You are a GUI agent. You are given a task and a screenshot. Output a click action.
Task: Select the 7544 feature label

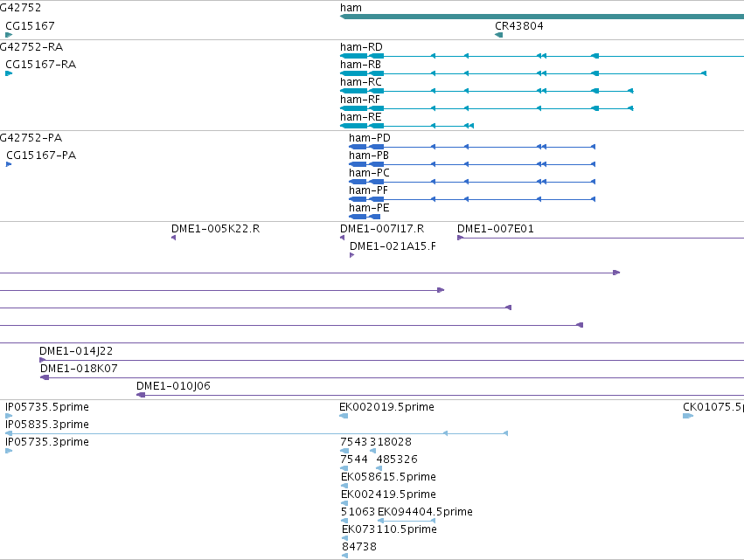[354, 460]
